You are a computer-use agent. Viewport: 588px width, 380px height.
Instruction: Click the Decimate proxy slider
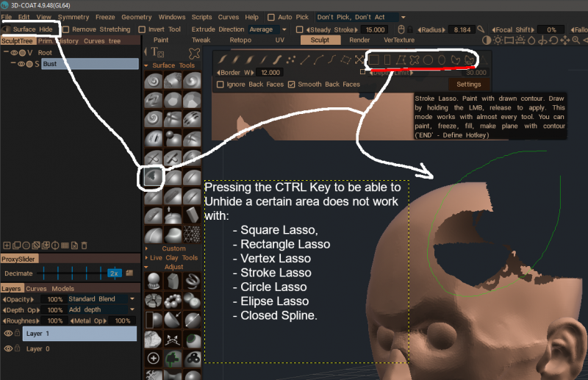coord(73,273)
